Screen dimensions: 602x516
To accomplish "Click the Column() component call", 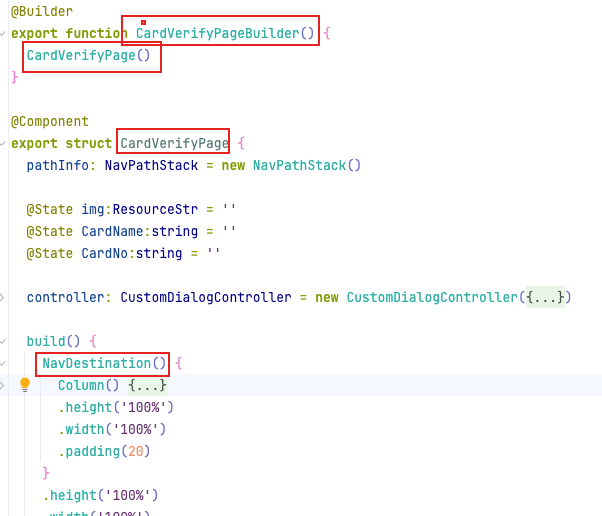I will tap(88, 385).
